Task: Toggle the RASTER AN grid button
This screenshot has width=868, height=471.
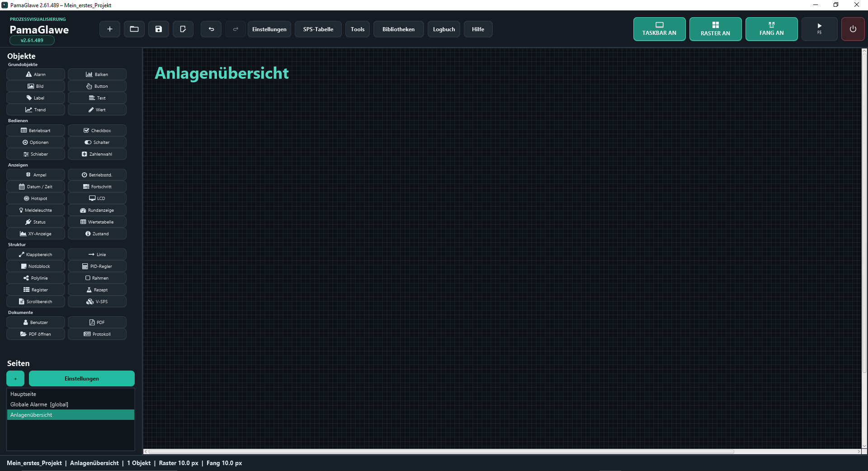Action: 715,29
